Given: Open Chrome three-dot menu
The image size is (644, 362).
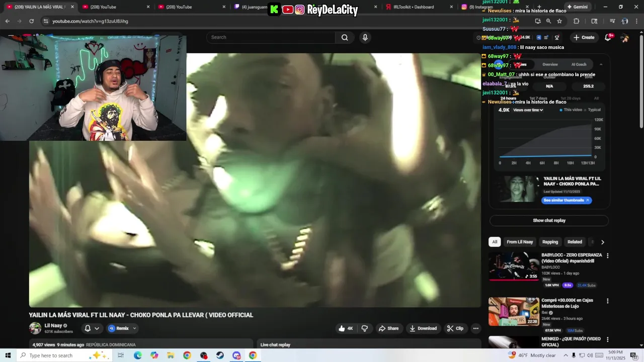Looking at the screenshot, I should click(636, 21).
